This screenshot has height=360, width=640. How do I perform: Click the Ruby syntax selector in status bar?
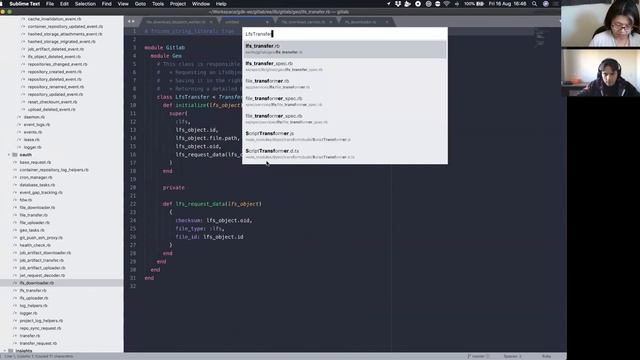(546, 356)
